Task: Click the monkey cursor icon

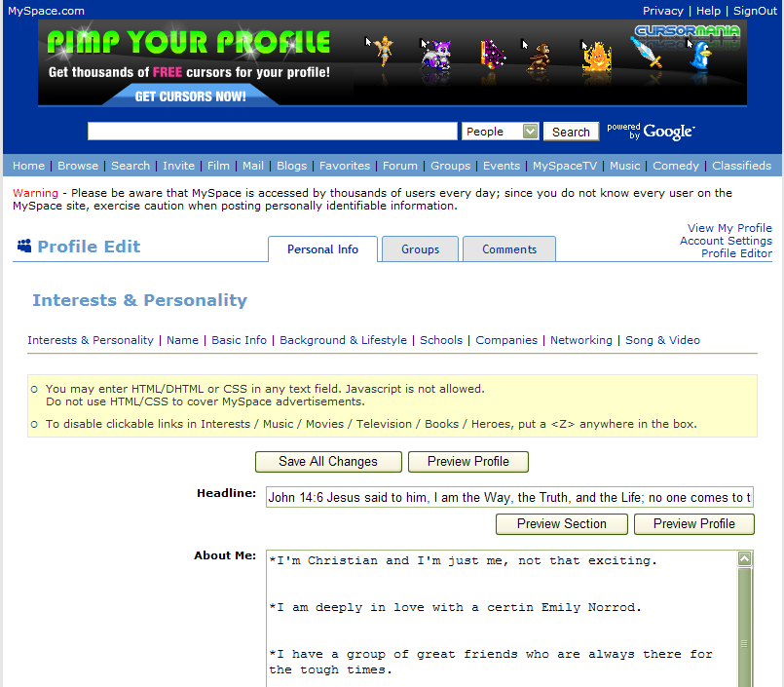Action: coord(538,57)
